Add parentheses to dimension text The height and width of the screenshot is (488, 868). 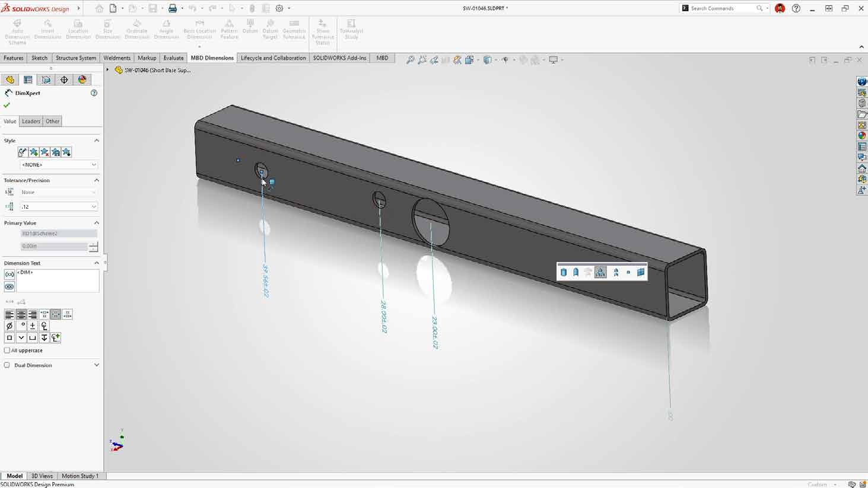tap(9, 275)
